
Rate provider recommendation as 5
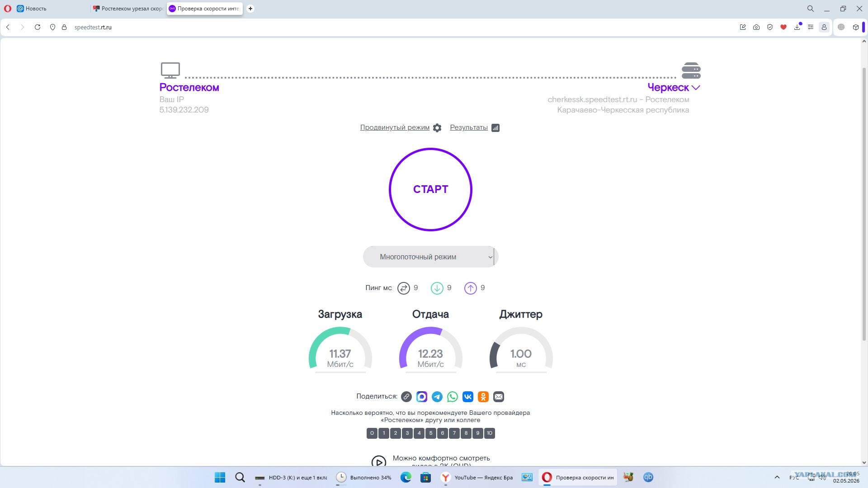[431, 433]
